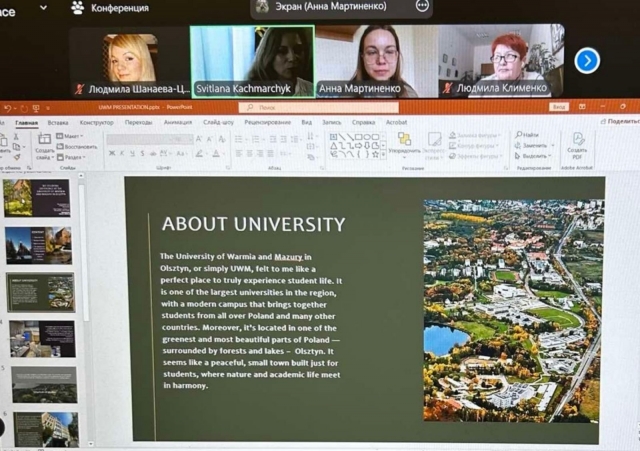Click increase font size A icon

(199, 139)
